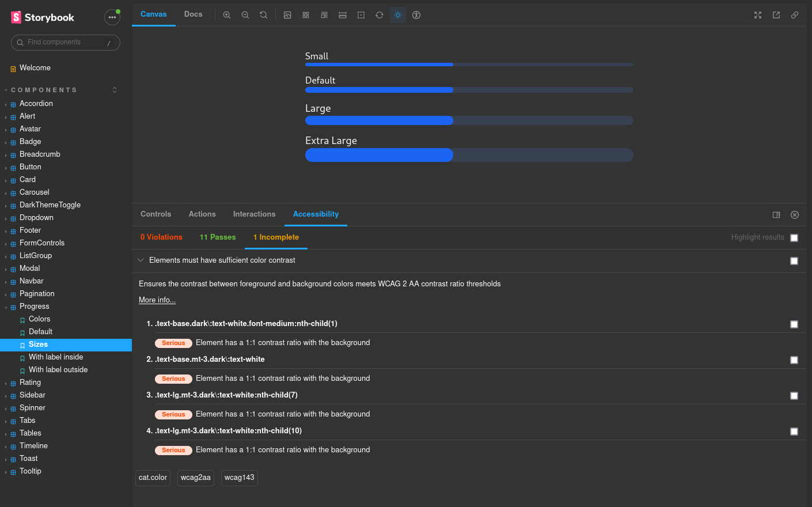Expand the Button component in sidebar
The image size is (812, 507).
6,167
